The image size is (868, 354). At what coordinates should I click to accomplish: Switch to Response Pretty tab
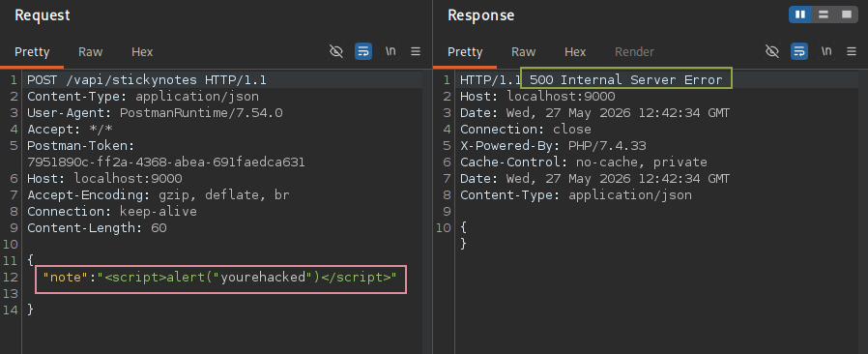pos(465,52)
